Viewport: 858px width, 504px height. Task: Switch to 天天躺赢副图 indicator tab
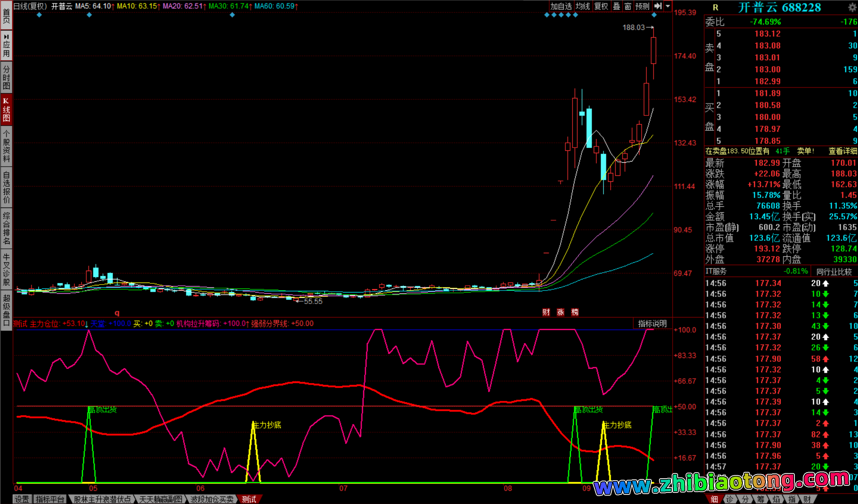click(x=160, y=499)
